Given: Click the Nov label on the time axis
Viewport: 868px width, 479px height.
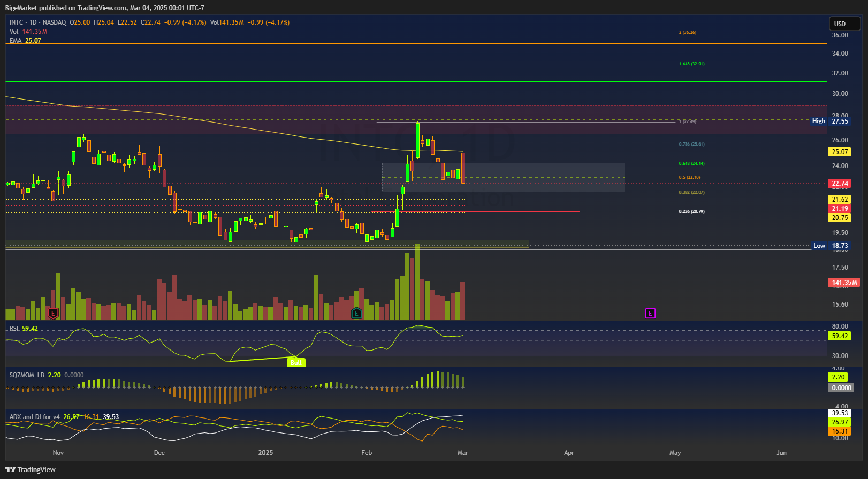Looking at the screenshot, I should pos(58,453).
